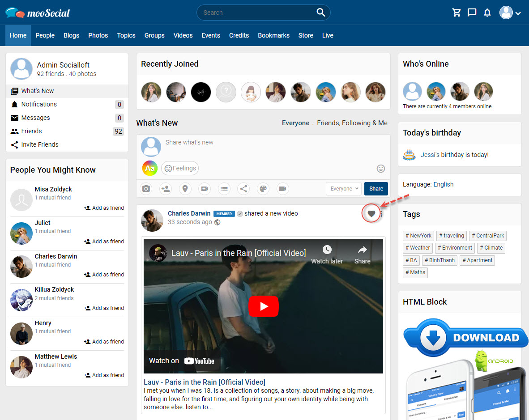Open the Groups menu
This screenshot has width=529, height=420.
coord(154,35)
